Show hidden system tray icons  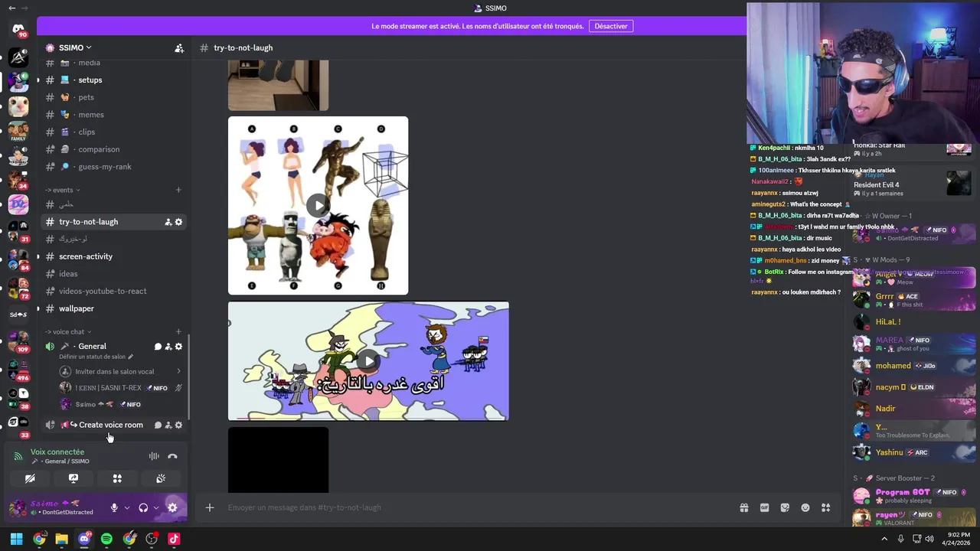click(884, 539)
